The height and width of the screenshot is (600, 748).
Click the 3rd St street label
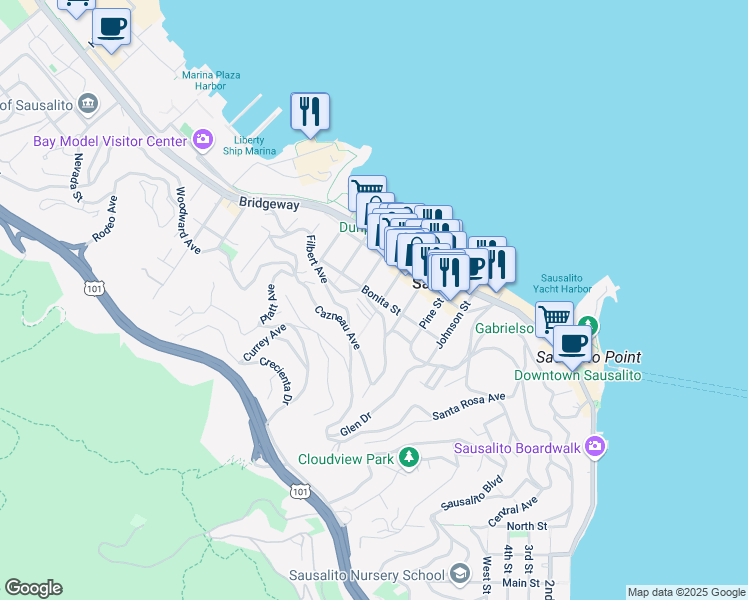click(x=529, y=559)
